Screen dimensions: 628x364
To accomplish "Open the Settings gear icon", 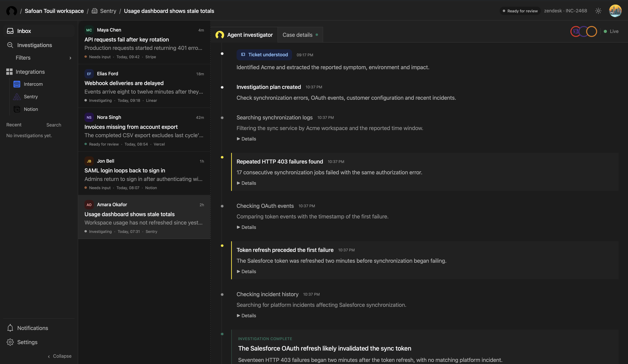I will [x=10, y=342].
